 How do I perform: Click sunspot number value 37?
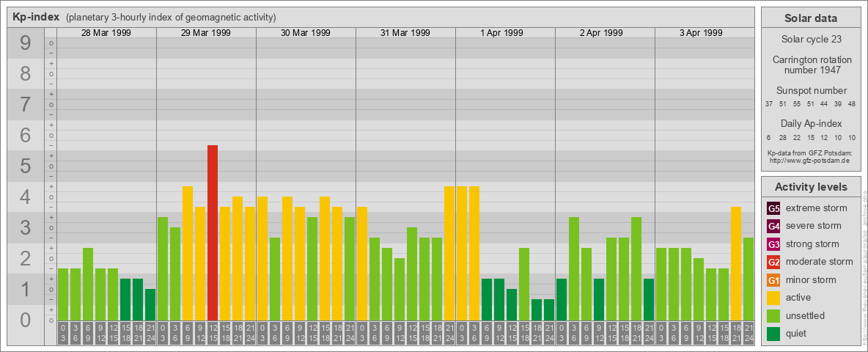769,104
